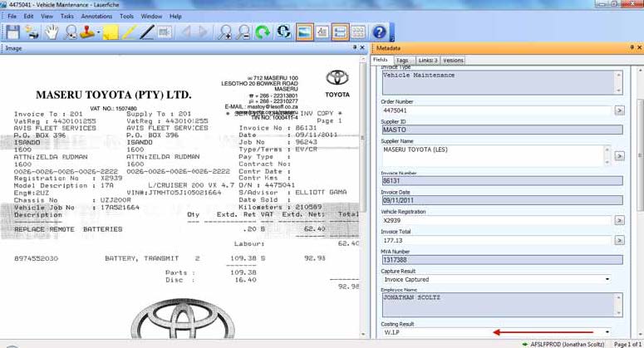This screenshot has width=644, height=348.
Task: Select the yellow sticky note tool
Action: (x=111, y=32)
